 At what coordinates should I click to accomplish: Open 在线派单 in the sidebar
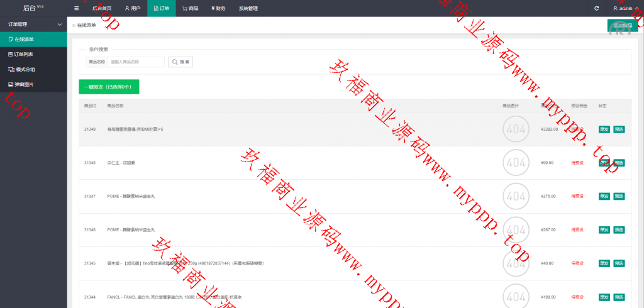(x=24, y=40)
